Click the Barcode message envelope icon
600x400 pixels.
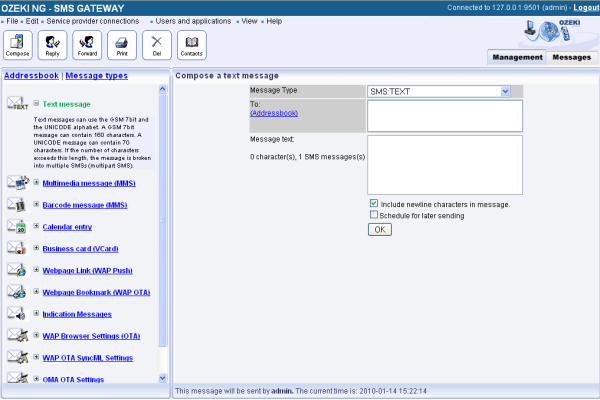[x=17, y=204]
